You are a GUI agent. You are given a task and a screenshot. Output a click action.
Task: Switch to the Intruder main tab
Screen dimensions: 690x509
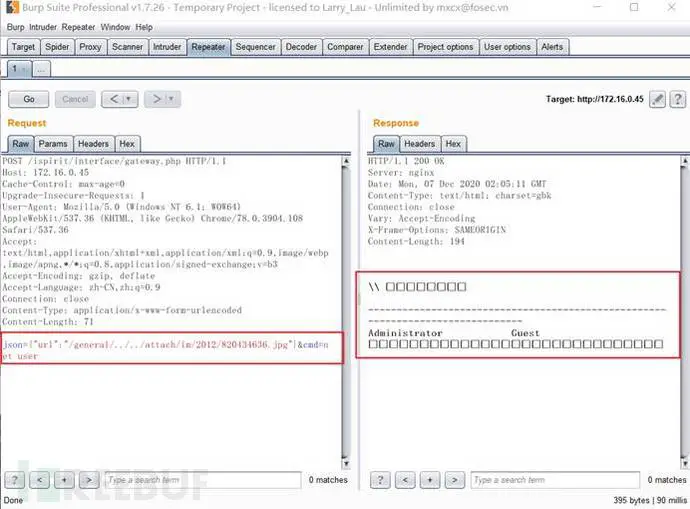[167, 47]
